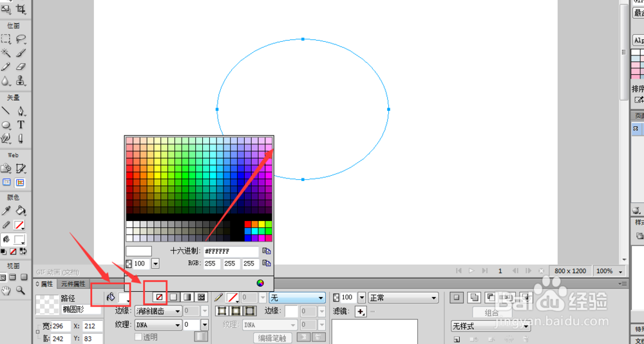Select the Pen tool

coord(20,111)
